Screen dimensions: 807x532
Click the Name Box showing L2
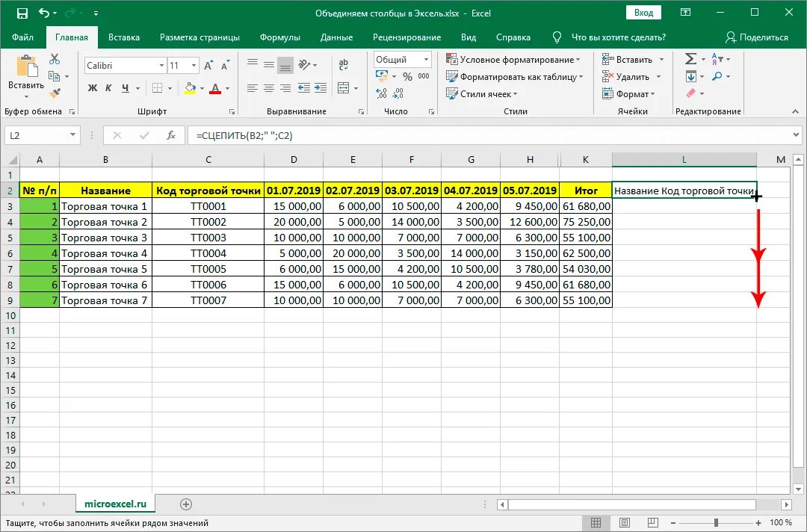tap(42, 135)
